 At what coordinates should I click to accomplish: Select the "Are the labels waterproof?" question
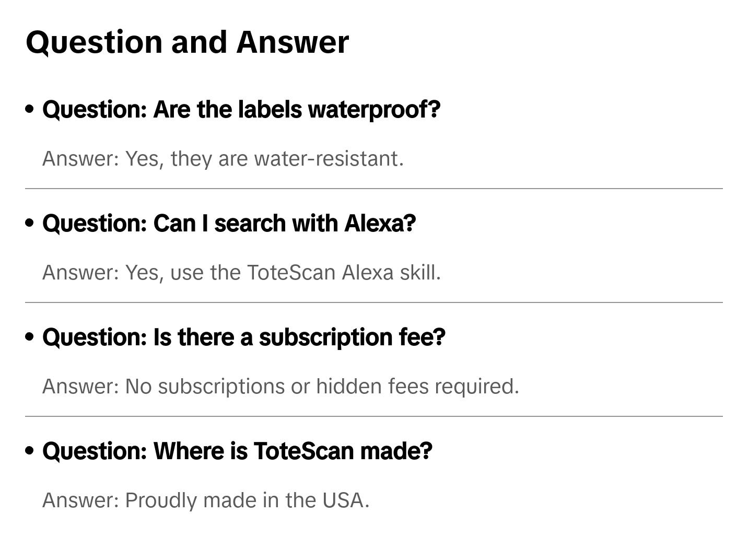241,110
